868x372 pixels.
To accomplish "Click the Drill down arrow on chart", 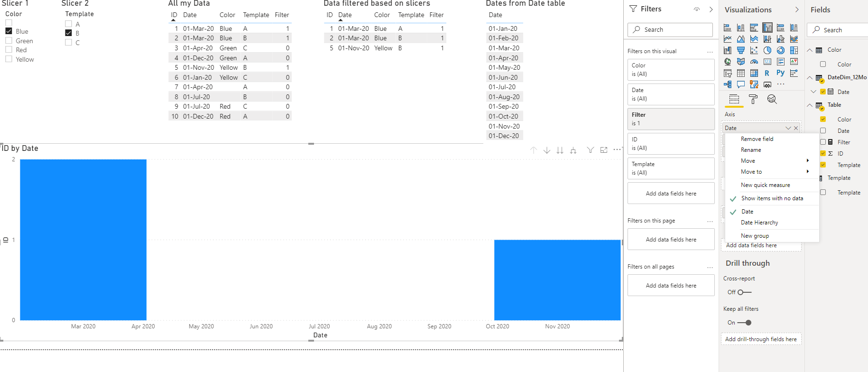I will point(547,150).
